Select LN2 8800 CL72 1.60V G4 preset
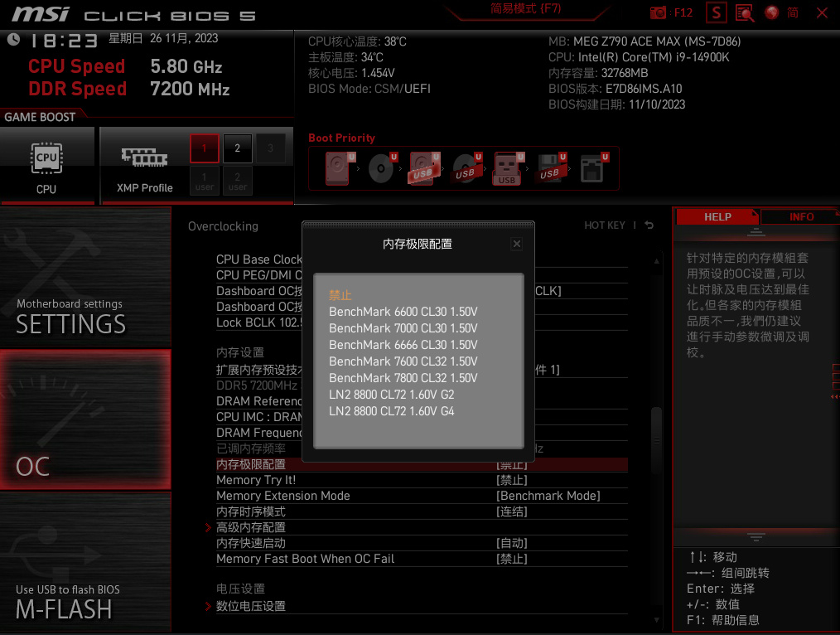 tap(391, 411)
